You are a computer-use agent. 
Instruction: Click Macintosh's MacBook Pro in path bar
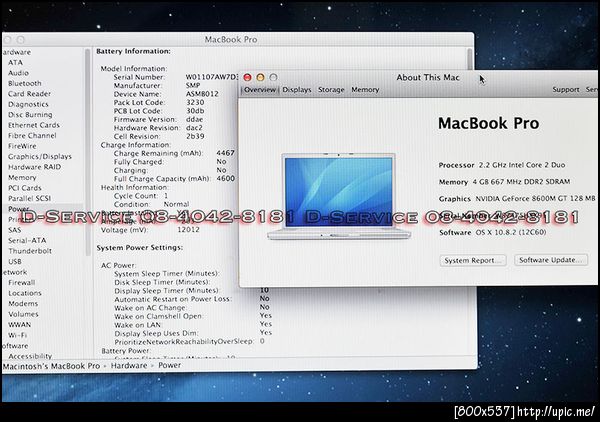pyautogui.click(x=51, y=366)
